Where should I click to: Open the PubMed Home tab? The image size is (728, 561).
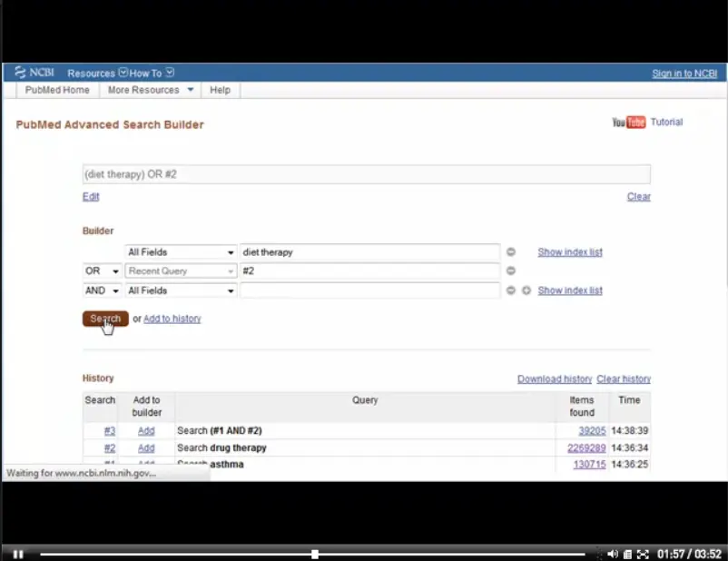point(57,90)
